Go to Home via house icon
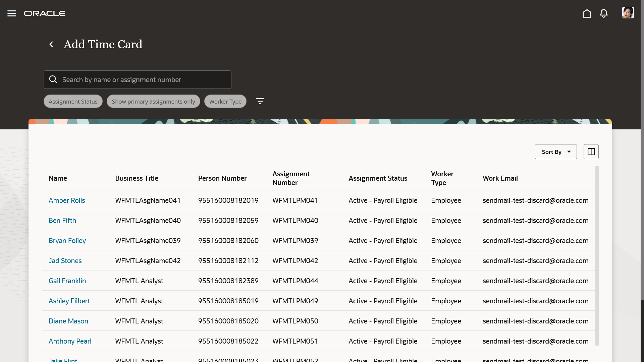 tap(587, 13)
